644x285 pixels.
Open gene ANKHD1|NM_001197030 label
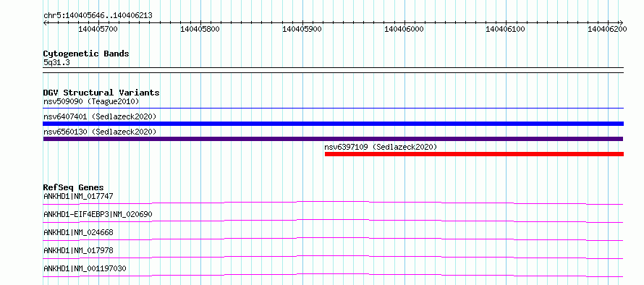[x=85, y=268]
